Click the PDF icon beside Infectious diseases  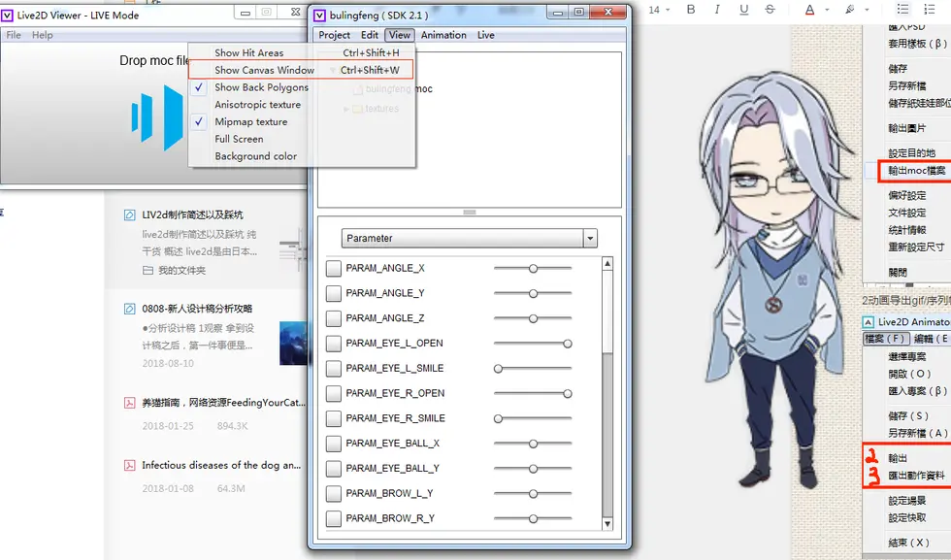coord(130,465)
